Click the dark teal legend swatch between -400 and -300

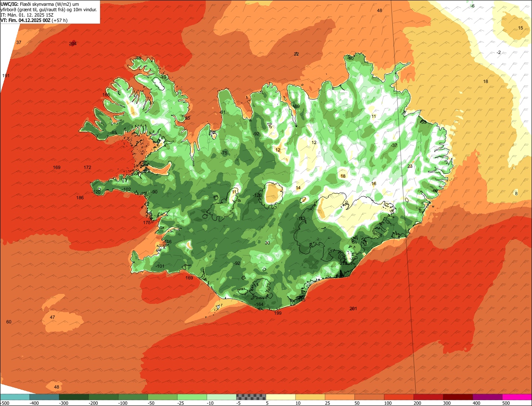(44, 397)
